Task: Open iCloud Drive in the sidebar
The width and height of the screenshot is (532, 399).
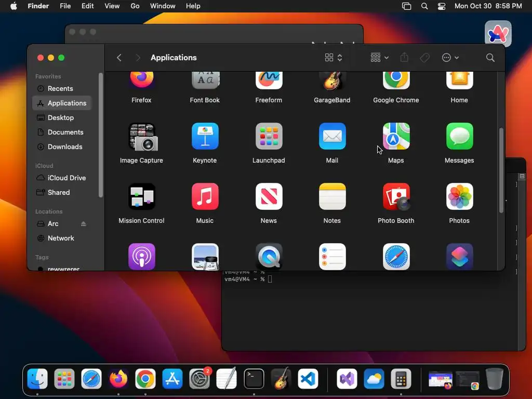Action: (x=62, y=178)
